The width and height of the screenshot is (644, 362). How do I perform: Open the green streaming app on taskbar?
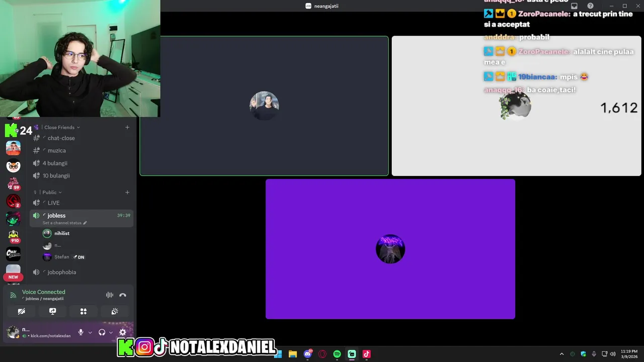[x=352, y=354]
